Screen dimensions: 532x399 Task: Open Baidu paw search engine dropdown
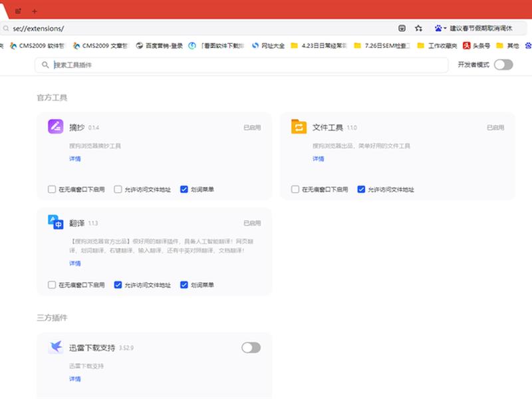point(440,28)
